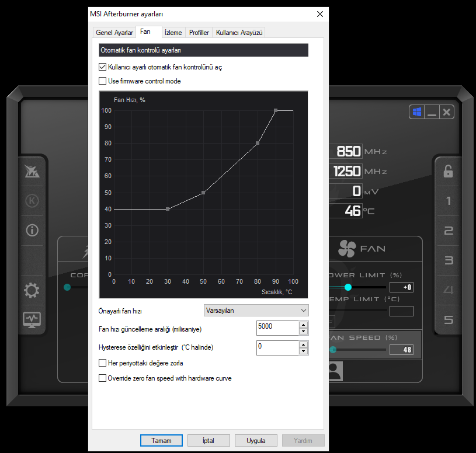Increase the fan update interval with up arrow
476x453 pixels.
coord(303,325)
